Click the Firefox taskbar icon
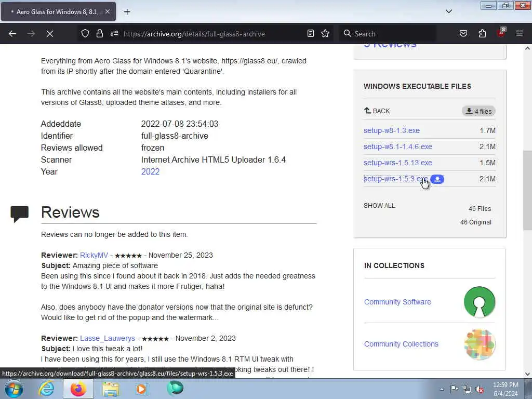This screenshot has height=399, width=532. pyautogui.click(x=78, y=389)
